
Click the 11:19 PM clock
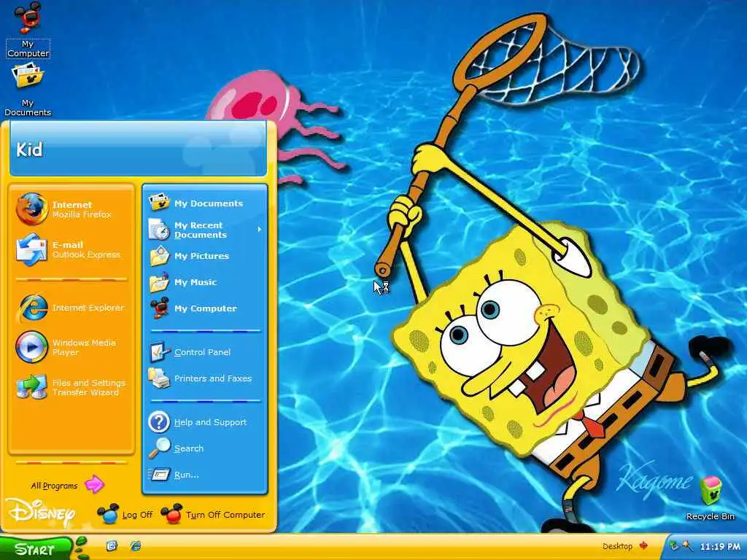click(x=720, y=547)
